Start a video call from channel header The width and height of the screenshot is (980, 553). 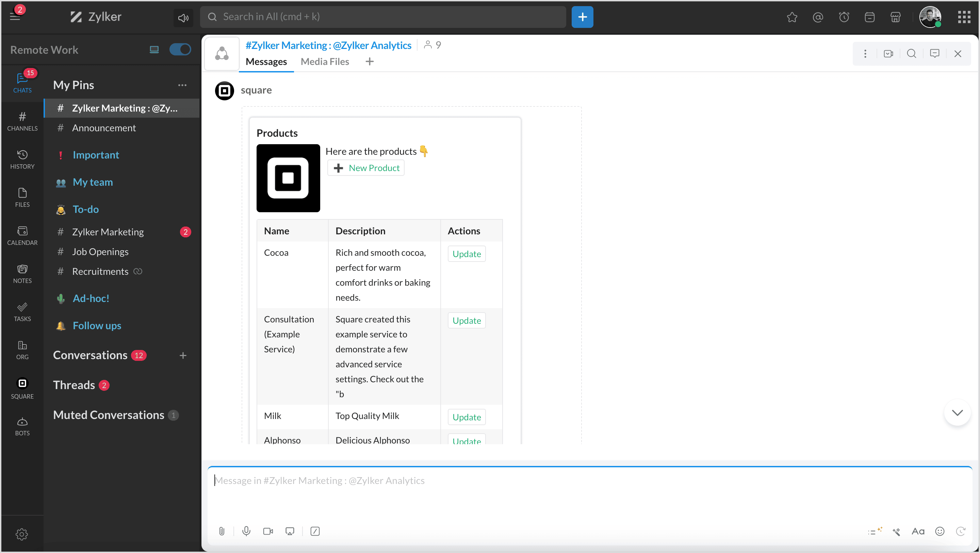[x=888, y=54]
